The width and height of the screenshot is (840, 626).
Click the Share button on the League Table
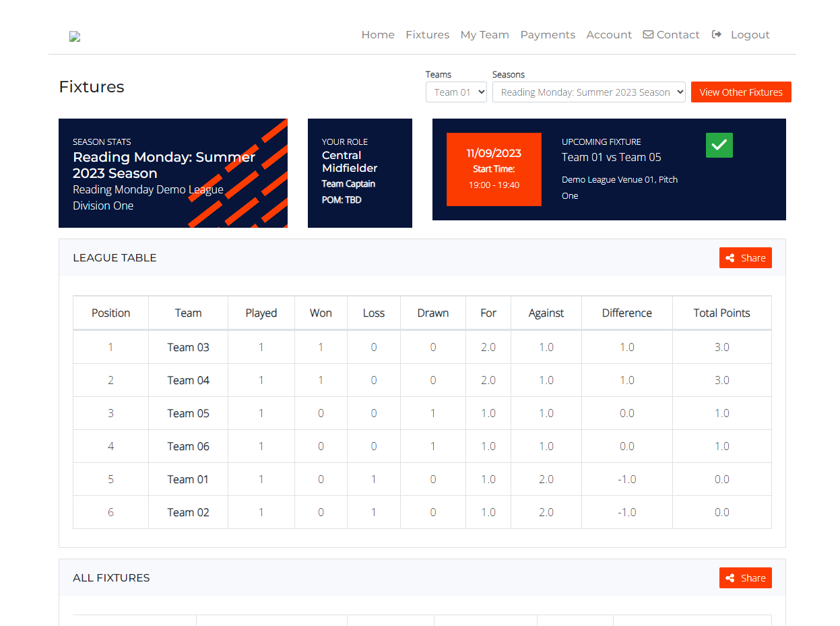[x=745, y=257]
